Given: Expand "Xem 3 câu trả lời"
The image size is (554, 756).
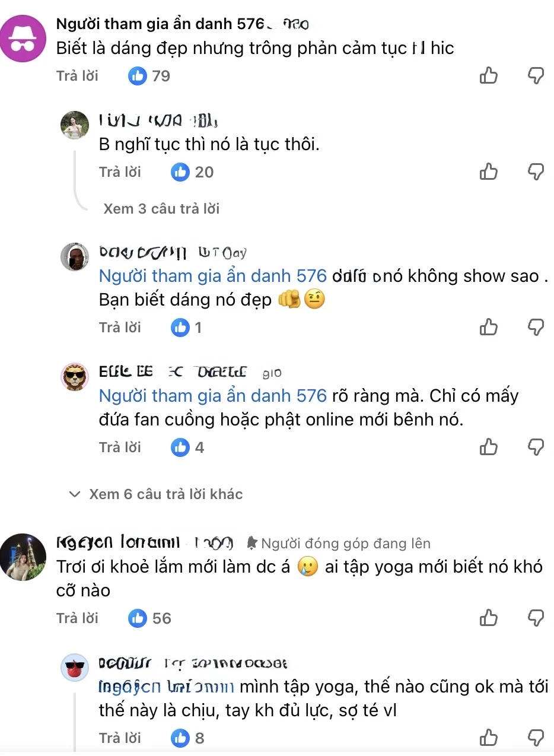Looking at the screenshot, I should (x=161, y=208).
